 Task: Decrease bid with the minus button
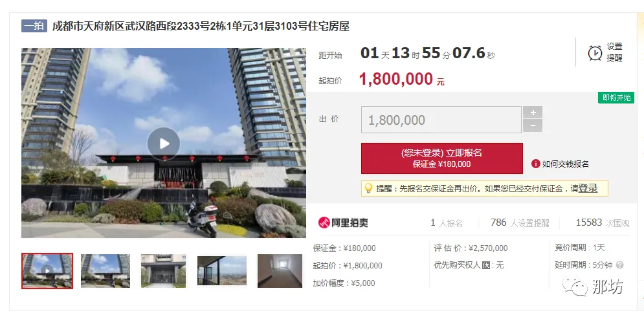533,125
